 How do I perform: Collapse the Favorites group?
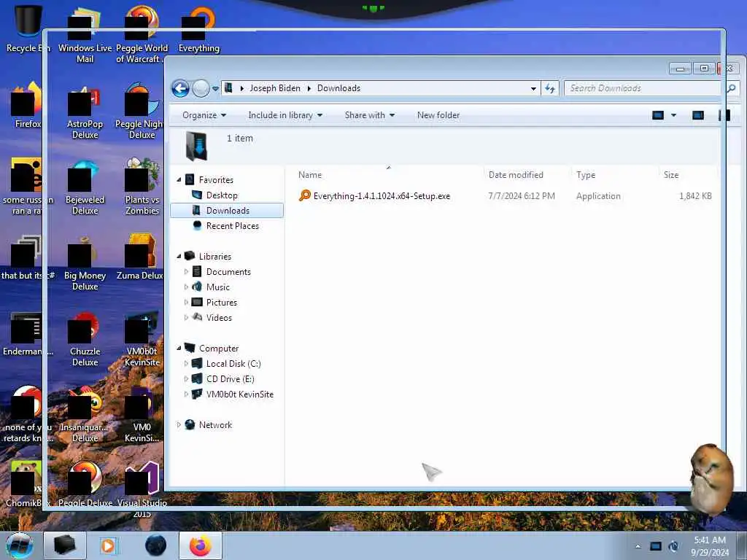179,180
